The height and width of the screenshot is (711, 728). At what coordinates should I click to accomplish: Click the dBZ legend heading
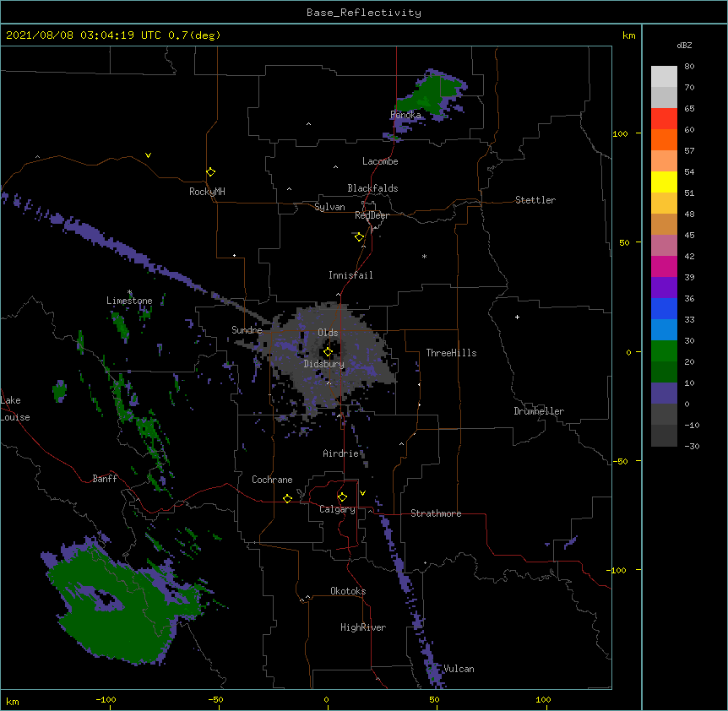(x=684, y=45)
